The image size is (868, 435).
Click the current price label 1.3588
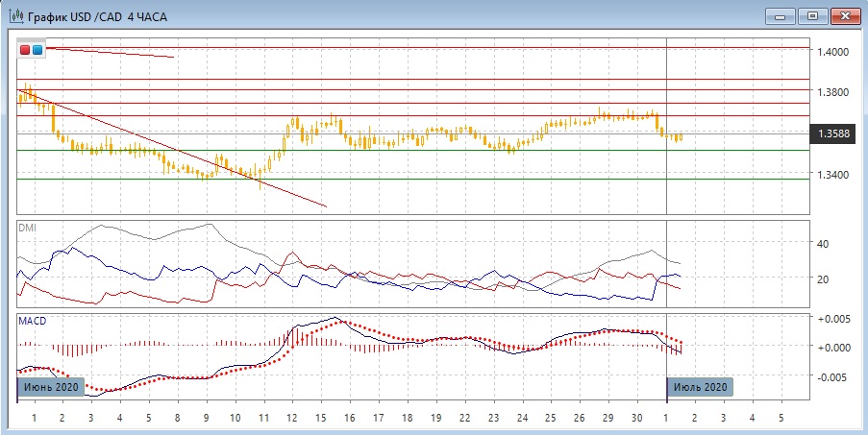click(x=832, y=133)
